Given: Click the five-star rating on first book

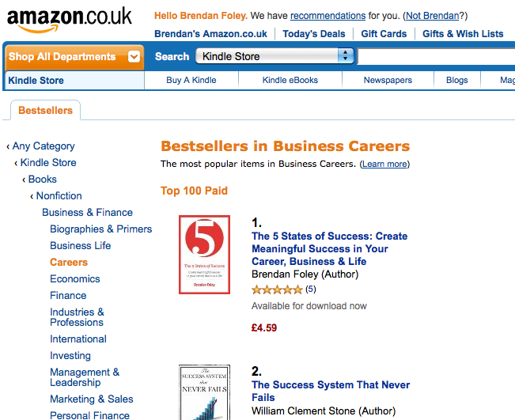Looking at the screenshot, I should coord(277,289).
